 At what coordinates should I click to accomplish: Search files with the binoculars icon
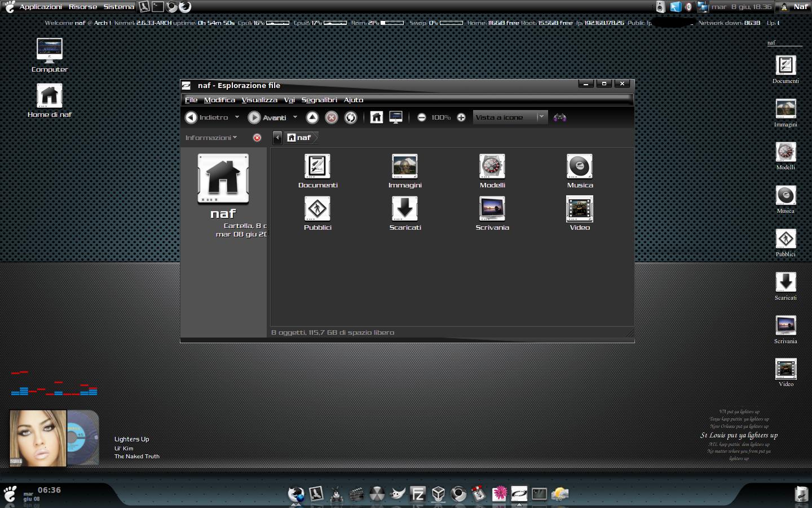[559, 117]
